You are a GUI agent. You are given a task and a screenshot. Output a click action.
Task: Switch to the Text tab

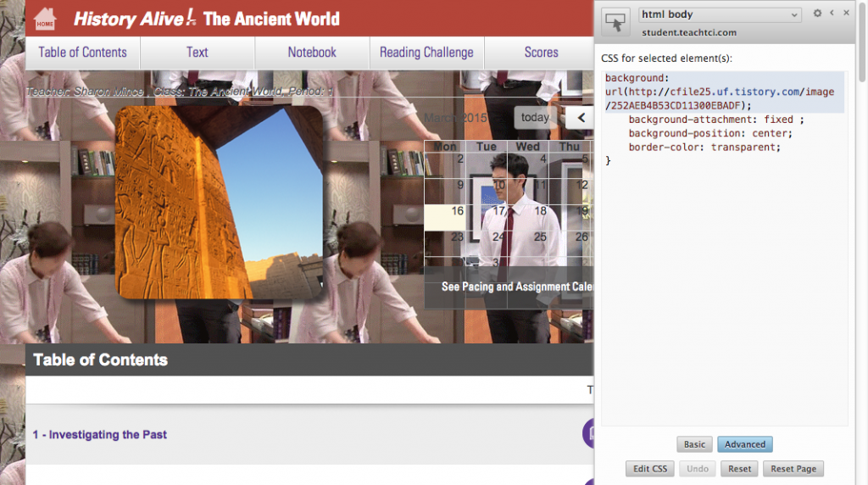[197, 53]
